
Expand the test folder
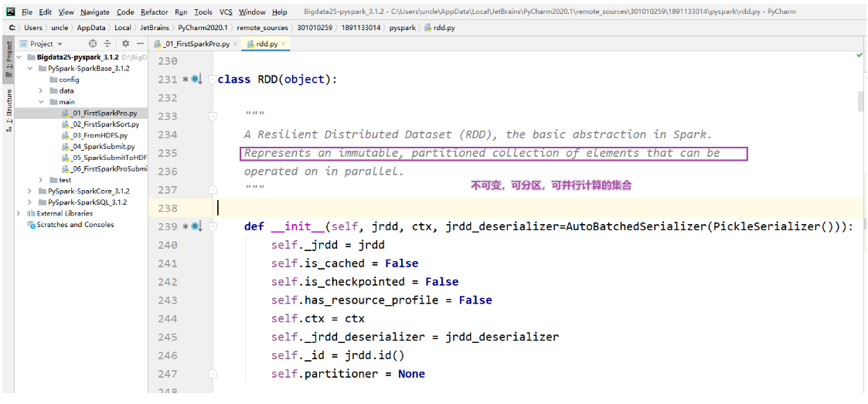(41, 180)
